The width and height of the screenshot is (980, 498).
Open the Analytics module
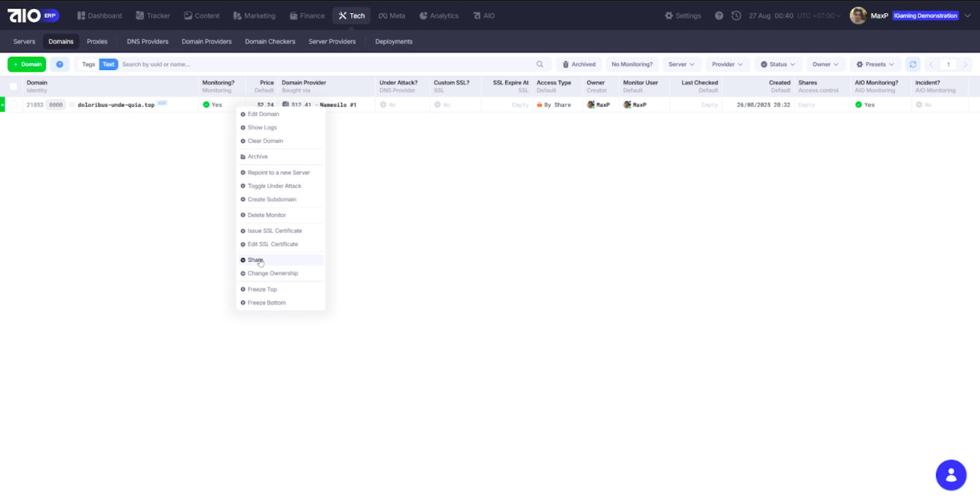pyautogui.click(x=439, y=16)
